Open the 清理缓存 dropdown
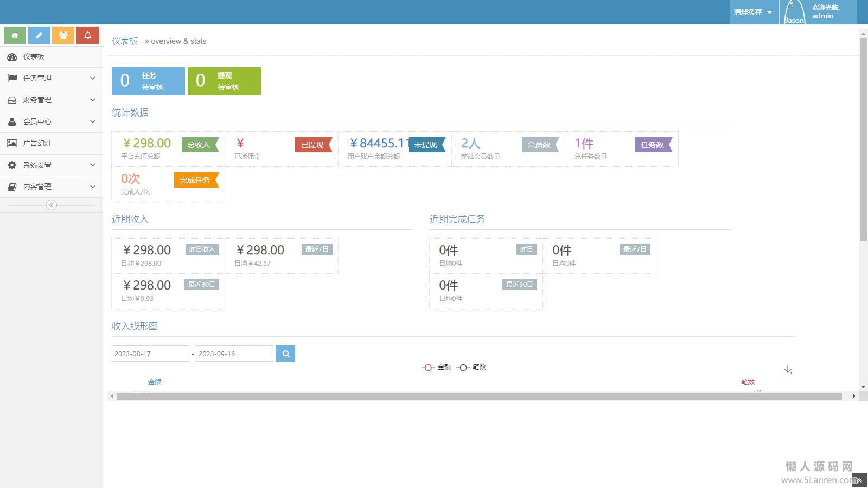 (x=753, y=12)
